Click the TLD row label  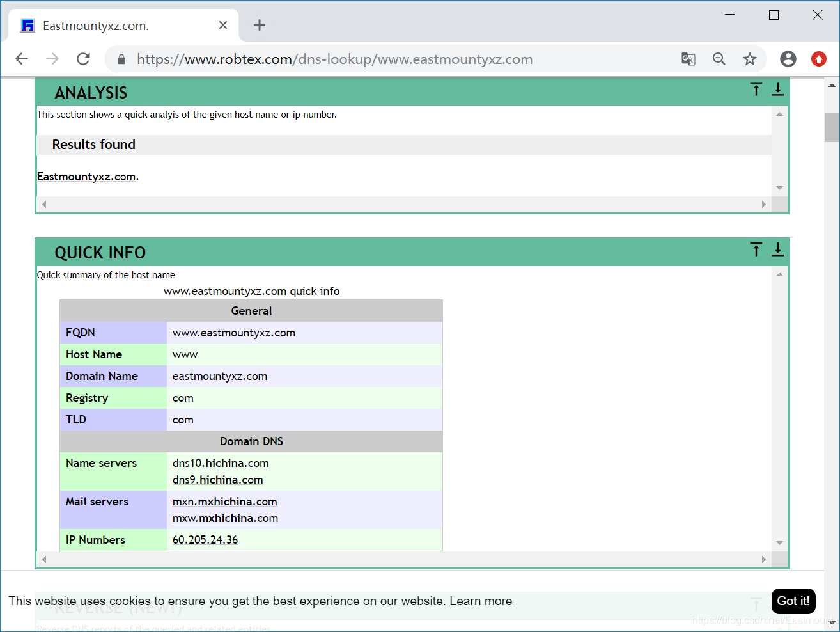75,420
